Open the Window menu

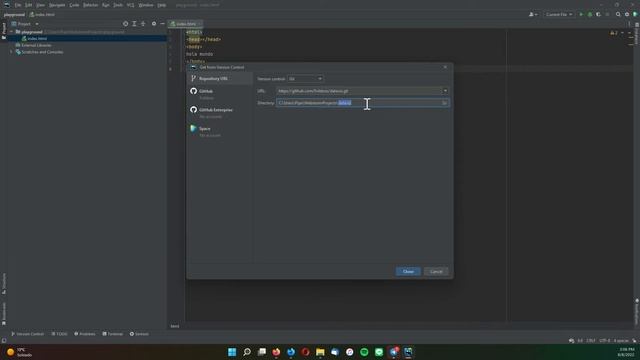[x=146, y=5]
